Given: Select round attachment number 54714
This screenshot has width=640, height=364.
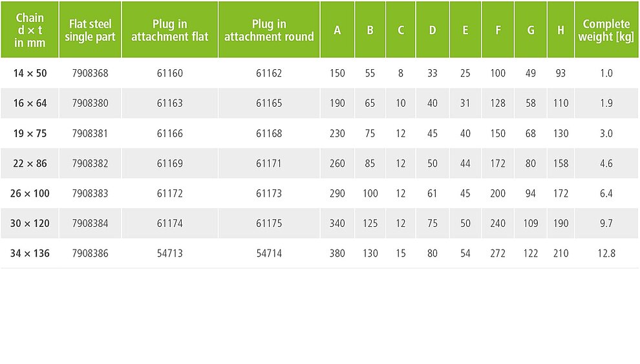Looking at the screenshot, I should click(x=269, y=253).
